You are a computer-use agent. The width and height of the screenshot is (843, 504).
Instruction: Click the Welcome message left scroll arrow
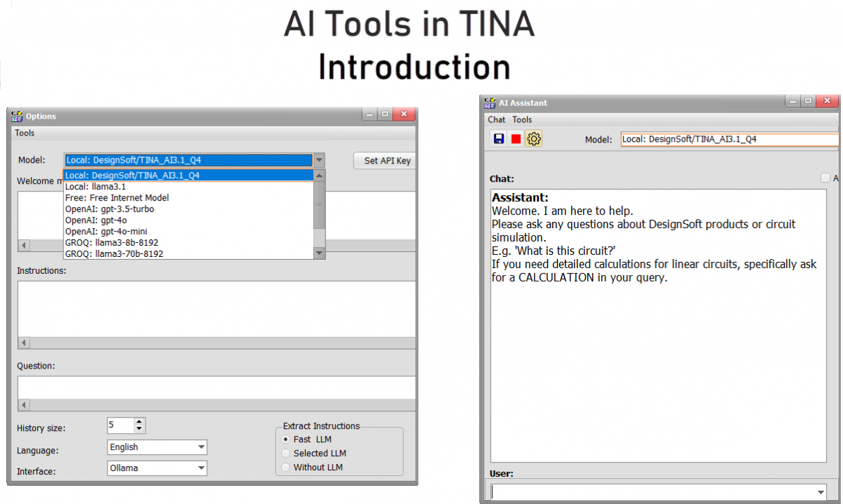pos(24,245)
